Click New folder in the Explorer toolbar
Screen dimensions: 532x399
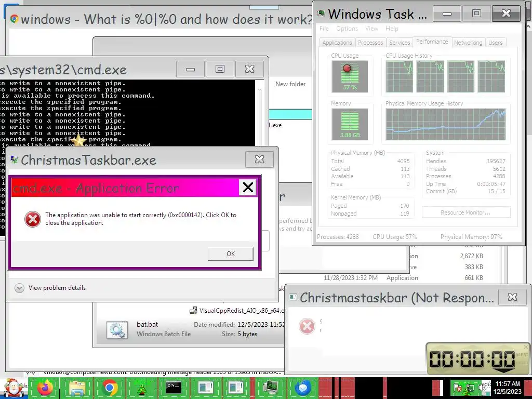tap(290, 84)
